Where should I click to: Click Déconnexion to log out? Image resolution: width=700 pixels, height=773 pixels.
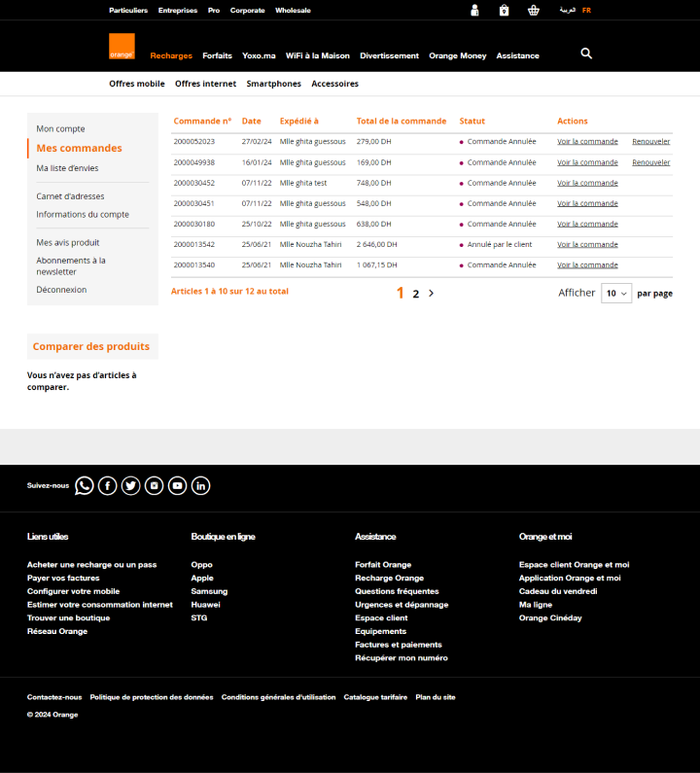(61, 290)
